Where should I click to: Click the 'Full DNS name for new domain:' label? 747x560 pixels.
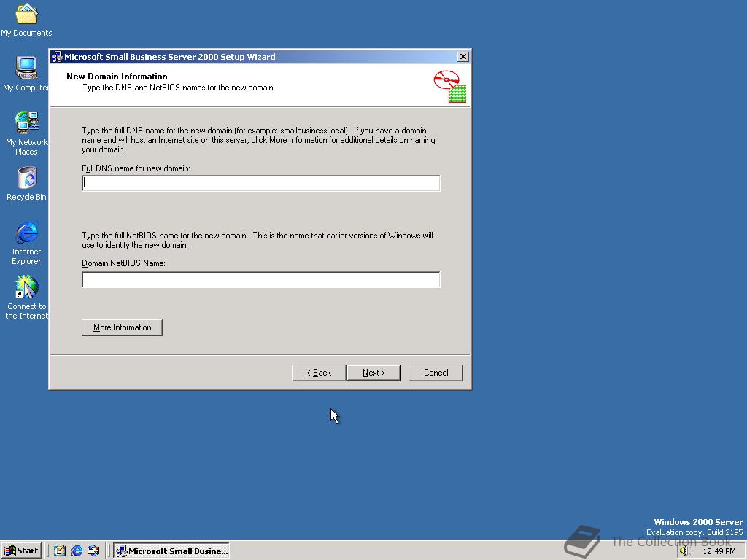(136, 168)
